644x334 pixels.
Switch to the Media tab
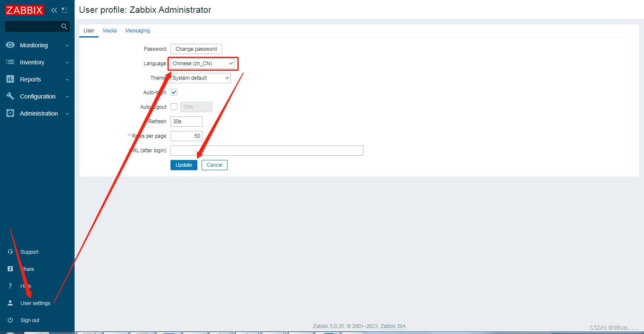click(110, 31)
